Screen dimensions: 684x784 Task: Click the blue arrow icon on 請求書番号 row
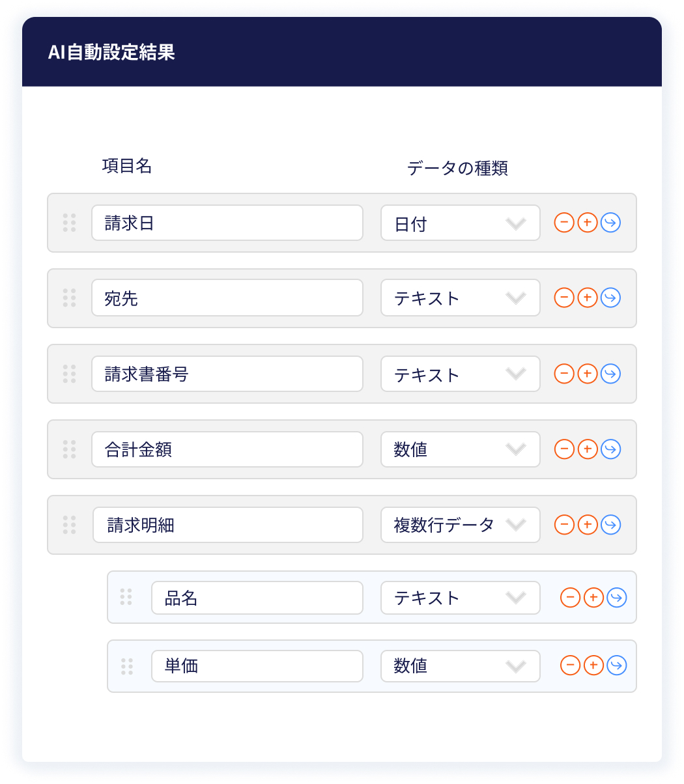tap(610, 374)
